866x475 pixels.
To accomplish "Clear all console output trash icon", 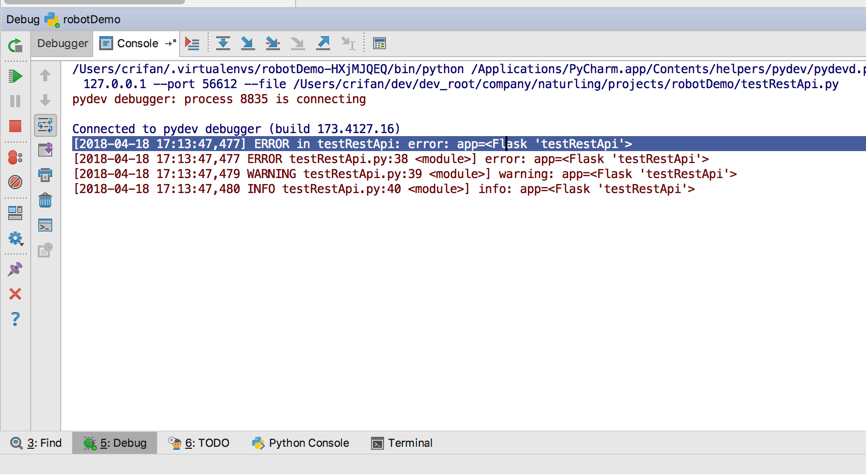I will (45, 200).
